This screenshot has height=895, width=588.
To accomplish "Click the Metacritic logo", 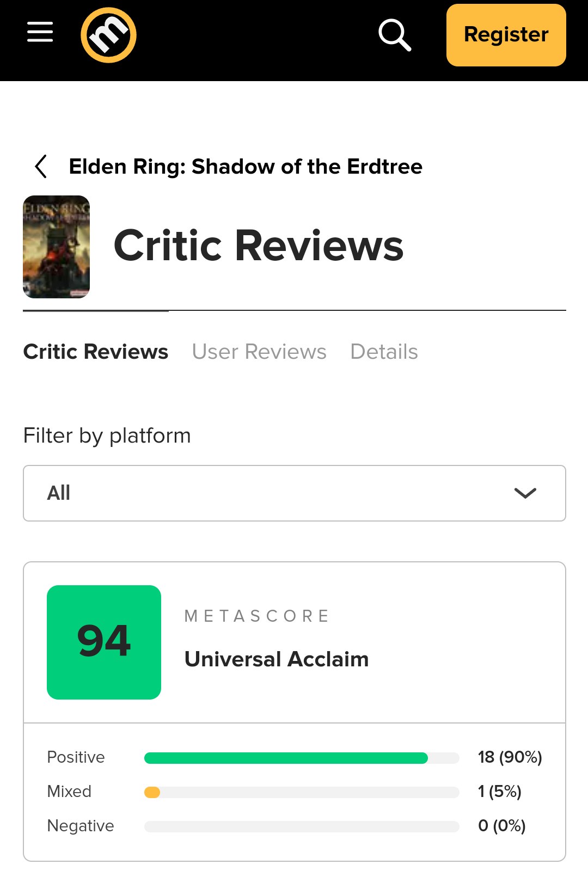I will click(x=108, y=35).
